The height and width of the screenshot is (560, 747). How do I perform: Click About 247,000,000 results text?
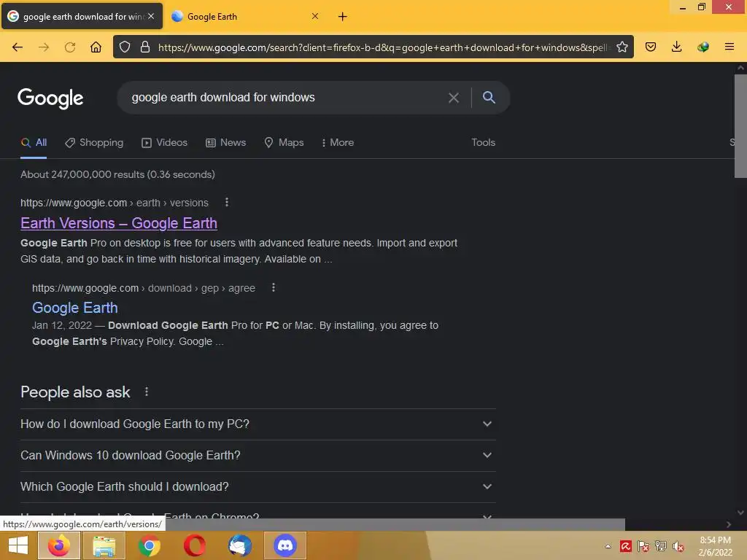(117, 174)
